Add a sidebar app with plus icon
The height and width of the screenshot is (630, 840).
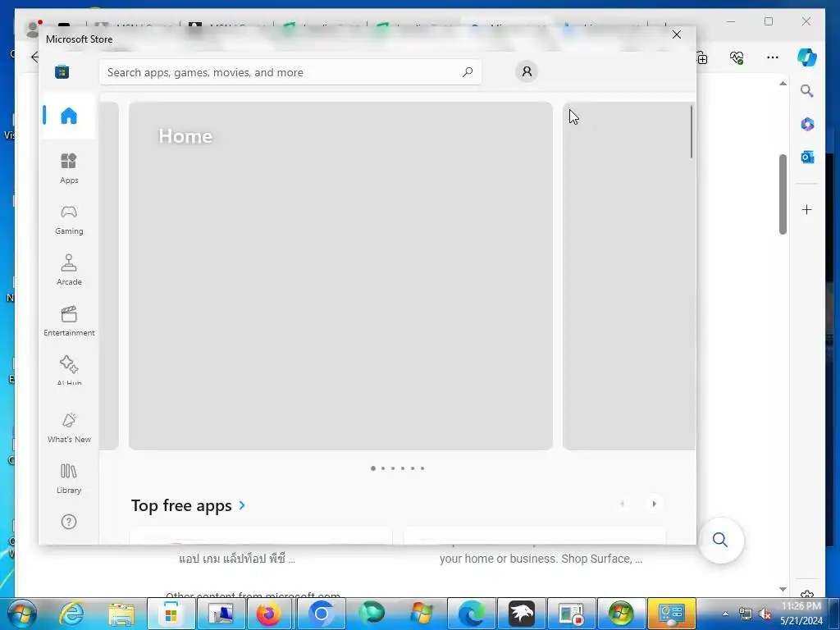coord(807,209)
